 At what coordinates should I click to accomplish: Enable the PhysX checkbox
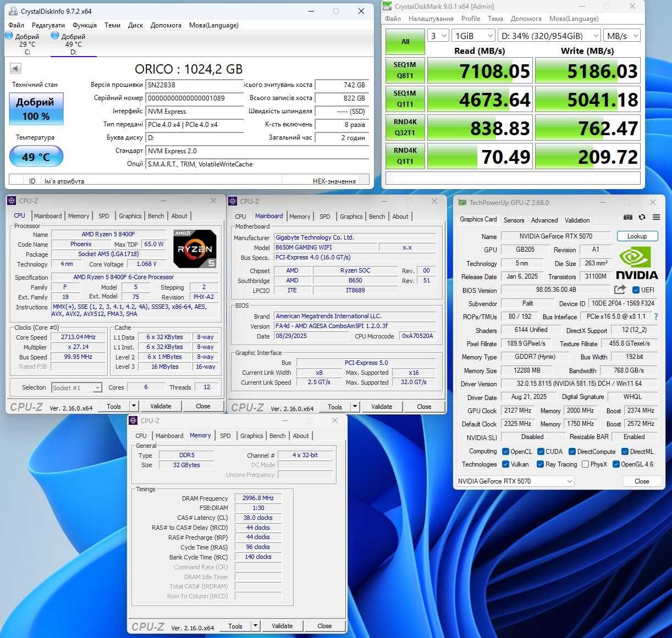[x=585, y=464]
